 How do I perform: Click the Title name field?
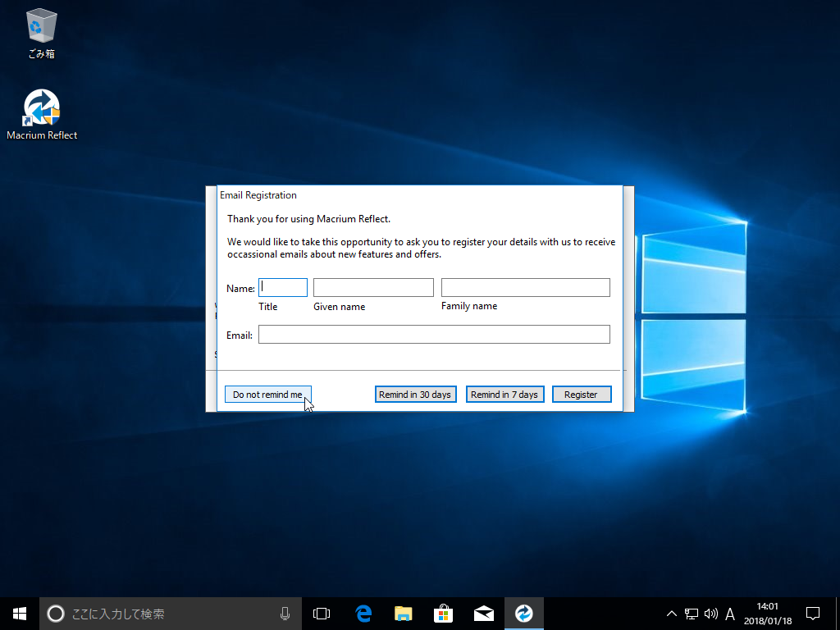pos(283,288)
